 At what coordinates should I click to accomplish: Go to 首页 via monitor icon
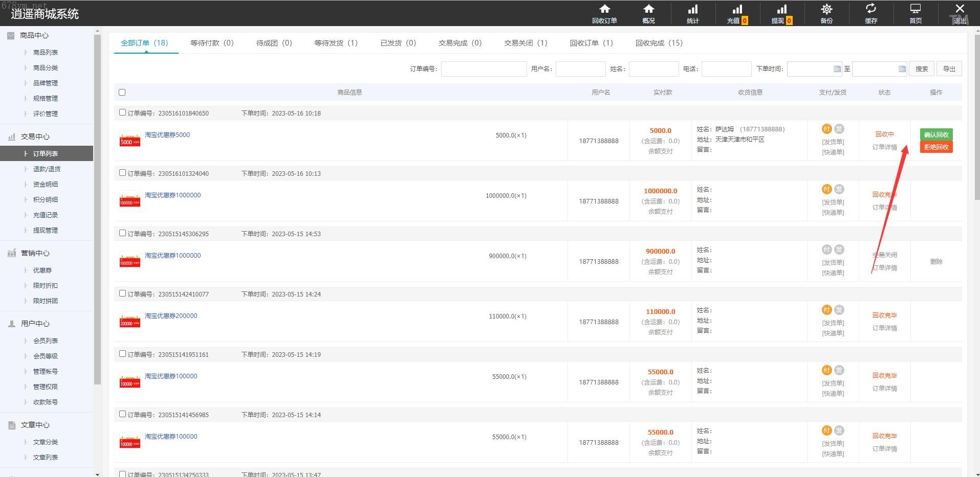tap(915, 14)
